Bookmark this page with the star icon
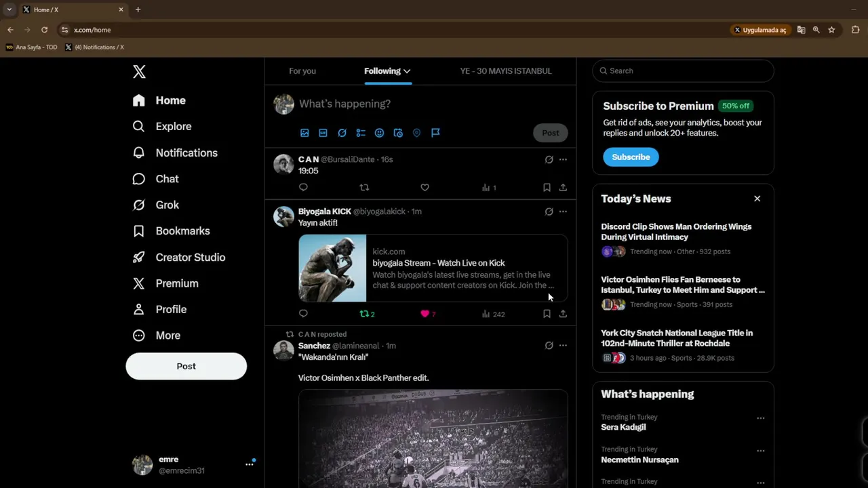The height and width of the screenshot is (488, 868). click(831, 30)
